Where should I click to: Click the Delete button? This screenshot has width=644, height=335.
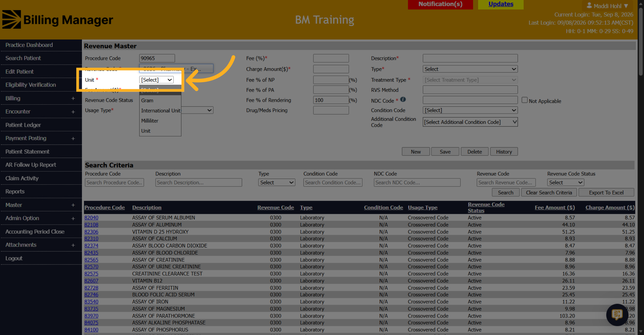pyautogui.click(x=474, y=152)
